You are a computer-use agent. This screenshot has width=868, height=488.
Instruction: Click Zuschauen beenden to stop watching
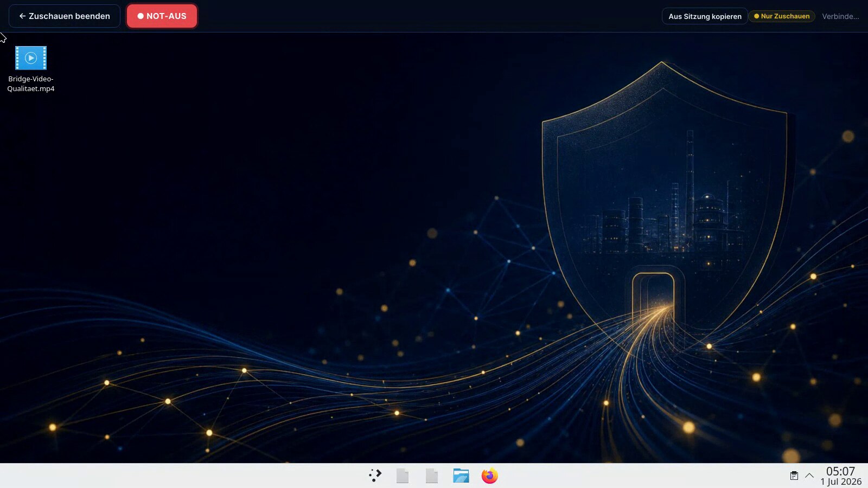[65, 16]
